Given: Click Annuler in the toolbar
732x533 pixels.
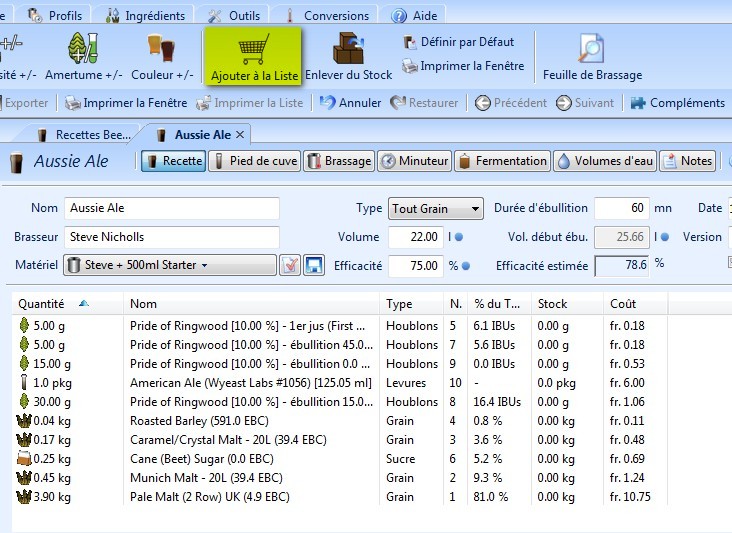Looking at the screenshot, I should 350,103.
